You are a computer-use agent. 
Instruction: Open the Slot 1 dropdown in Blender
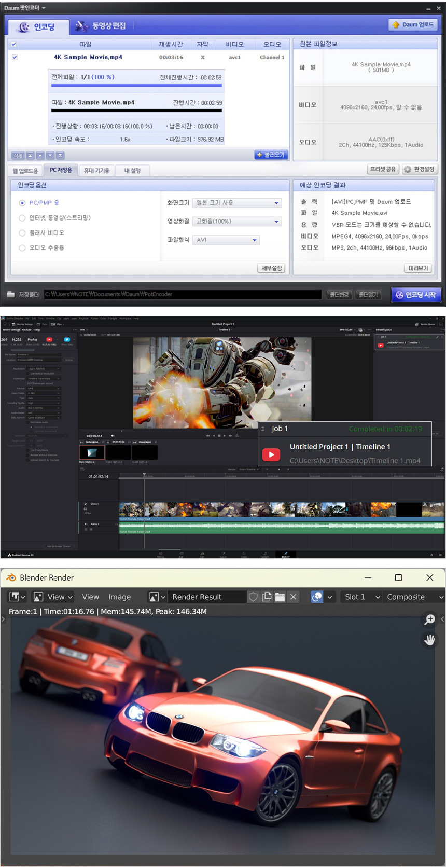362,597
